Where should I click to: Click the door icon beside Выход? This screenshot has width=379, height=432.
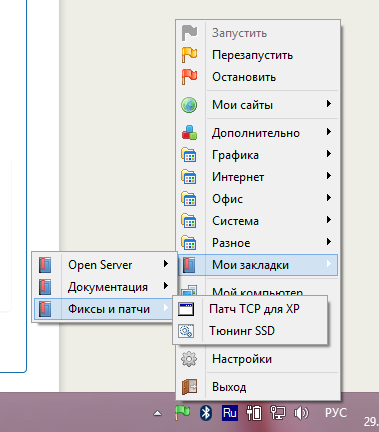189,387
